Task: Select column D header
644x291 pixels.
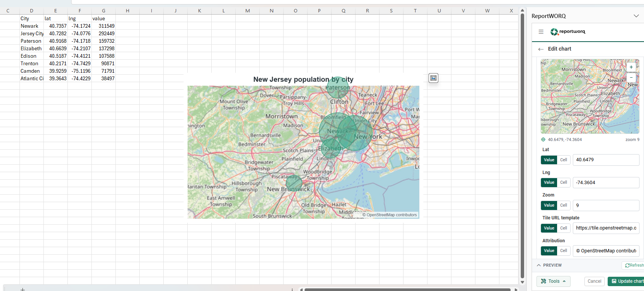Action: point(31,11)
